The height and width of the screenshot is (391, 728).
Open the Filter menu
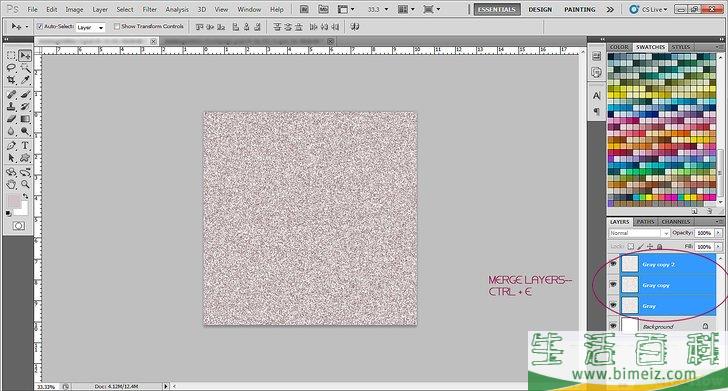150,9
